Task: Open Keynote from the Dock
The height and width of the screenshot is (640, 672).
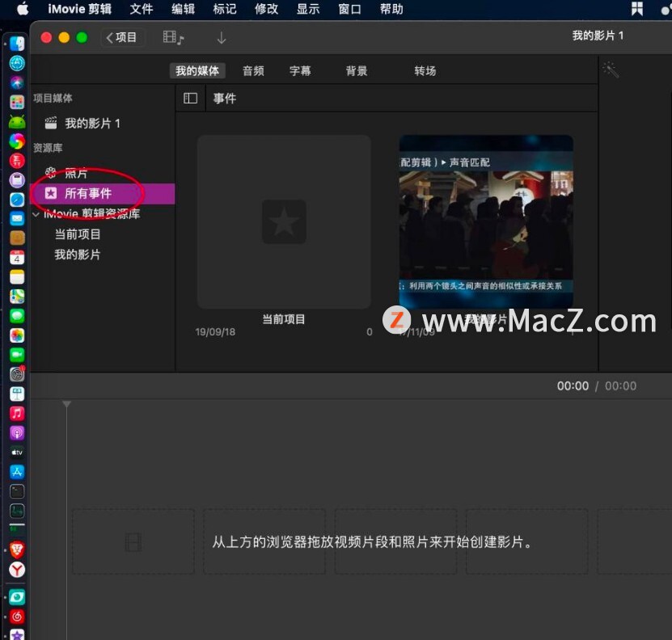Action: pyautogui.click(x=17, y=394)
